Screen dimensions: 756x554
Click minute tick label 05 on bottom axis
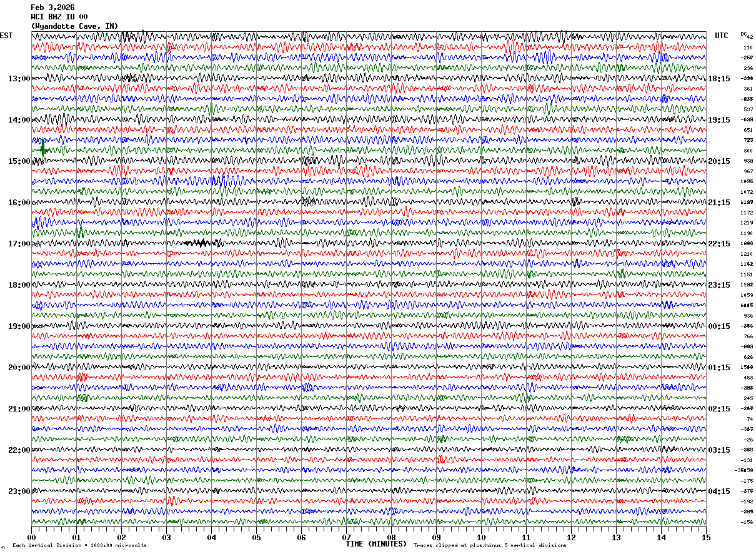256,537
